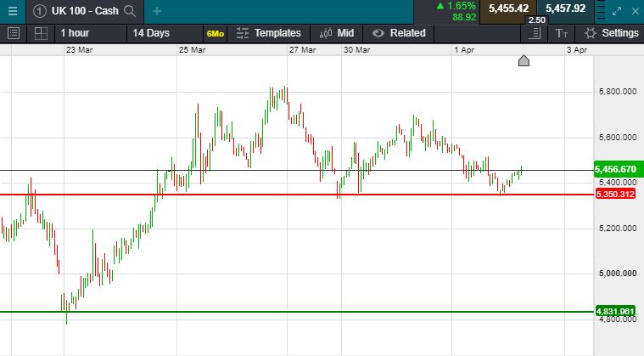Select the red 5,350.312 price line label
Image resolution: width=644 pixels, height=356 pixels.
[615, 194]
